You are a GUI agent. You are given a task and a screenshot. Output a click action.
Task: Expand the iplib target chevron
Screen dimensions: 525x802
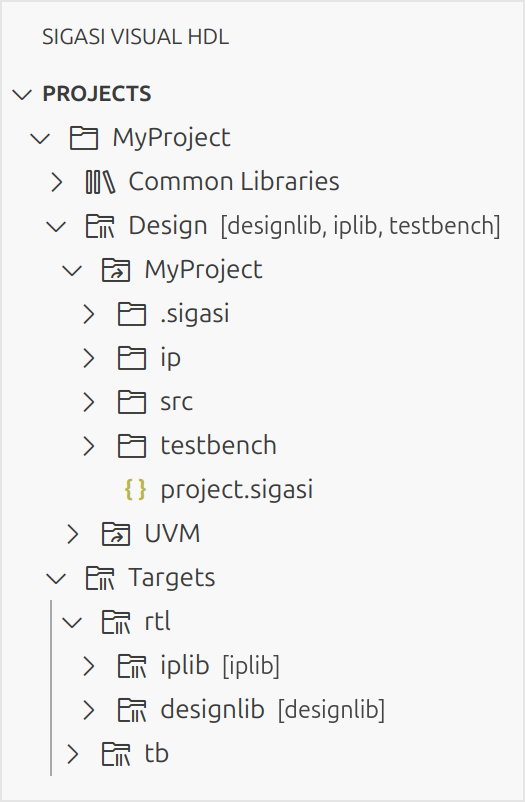[x=89, y=666]
